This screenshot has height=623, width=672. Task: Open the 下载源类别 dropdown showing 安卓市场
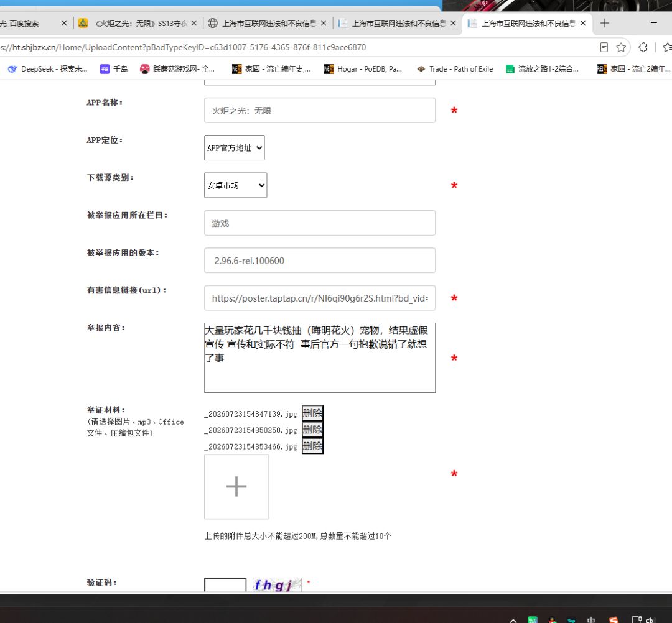click(x=236, y=185)
